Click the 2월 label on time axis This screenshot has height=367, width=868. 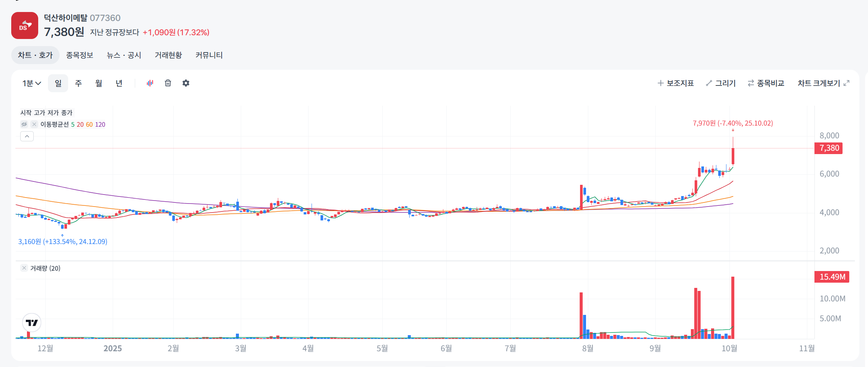point(173,348)
